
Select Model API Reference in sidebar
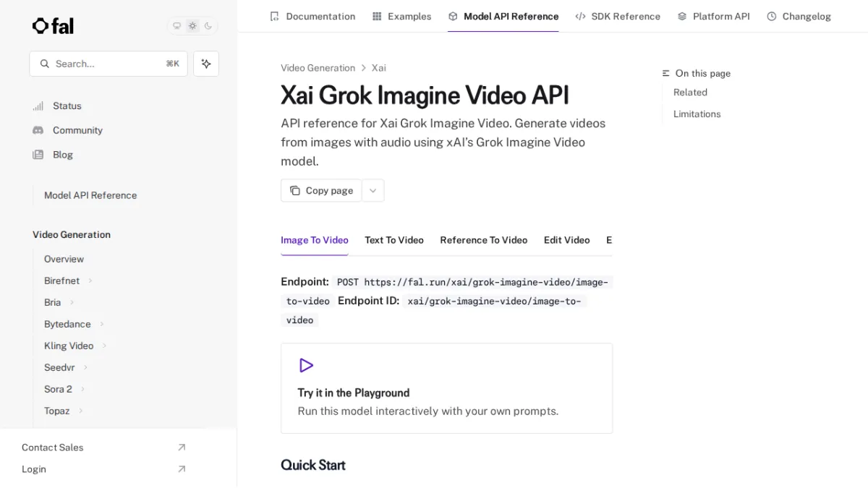click(x=90, y=195)
